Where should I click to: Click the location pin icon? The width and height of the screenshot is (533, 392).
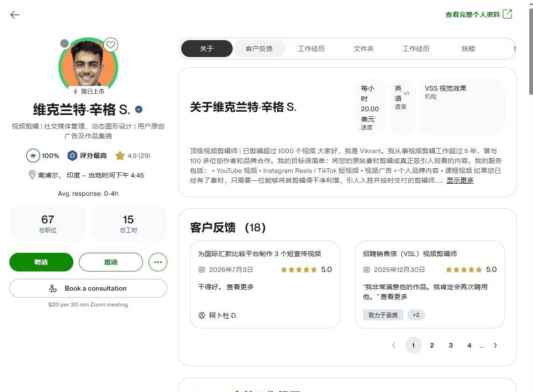[x=32, y=175]
